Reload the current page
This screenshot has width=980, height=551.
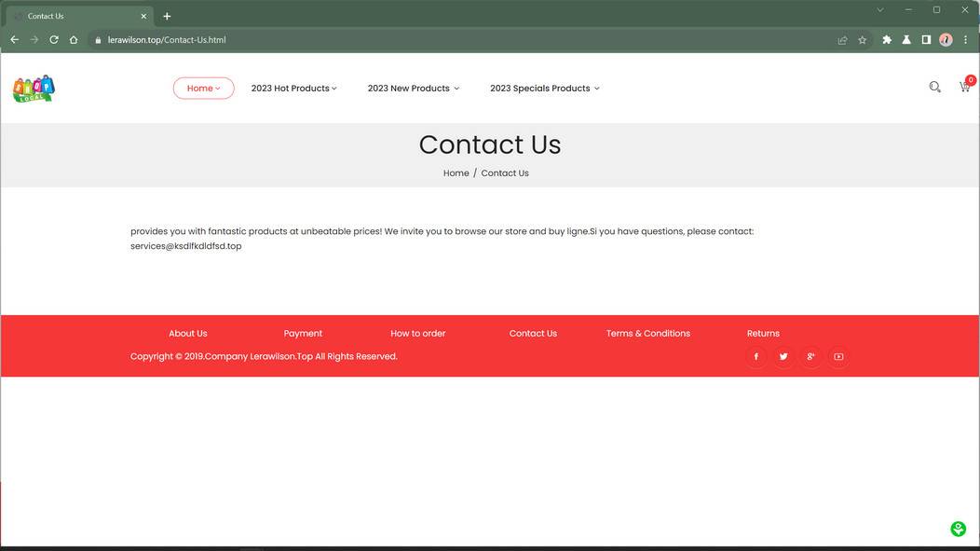pos(54,39)
